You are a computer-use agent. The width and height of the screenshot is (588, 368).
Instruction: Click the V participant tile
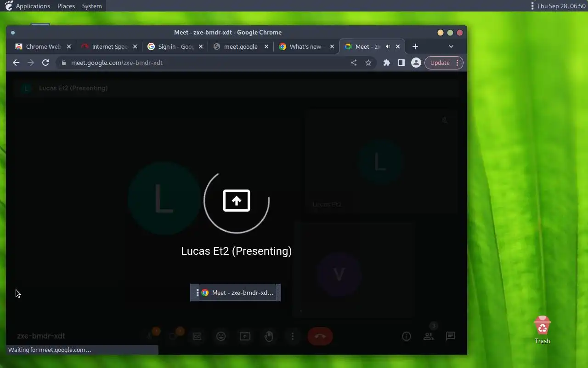(x=354, y=270)
